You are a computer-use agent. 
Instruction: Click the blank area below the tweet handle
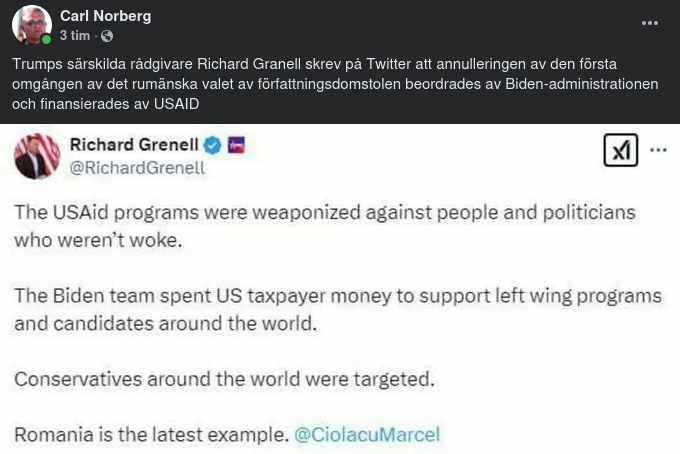(400, 188)
